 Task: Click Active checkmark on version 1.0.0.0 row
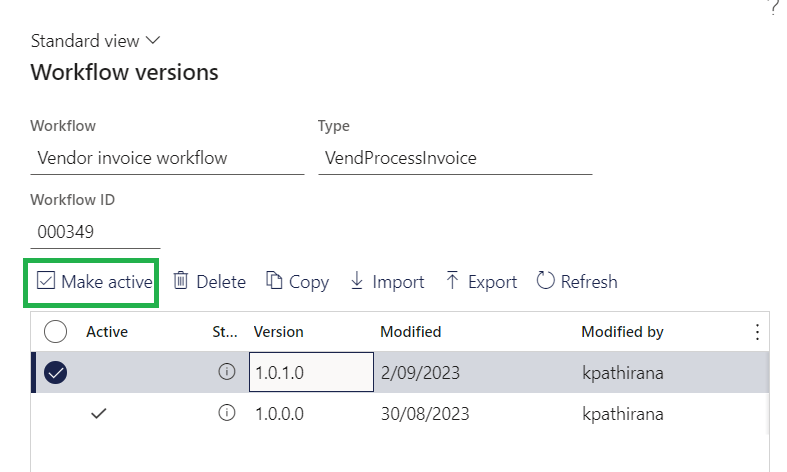pos(98,414)
